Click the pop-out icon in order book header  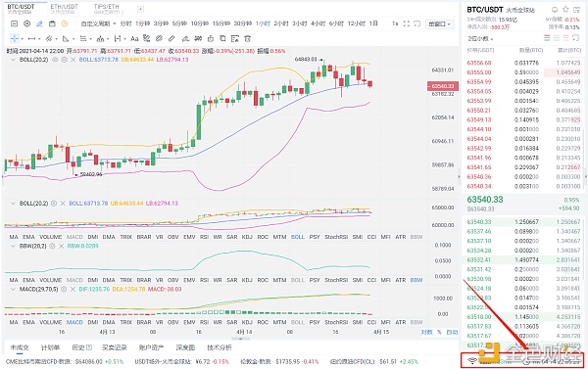tap(576, 38)
